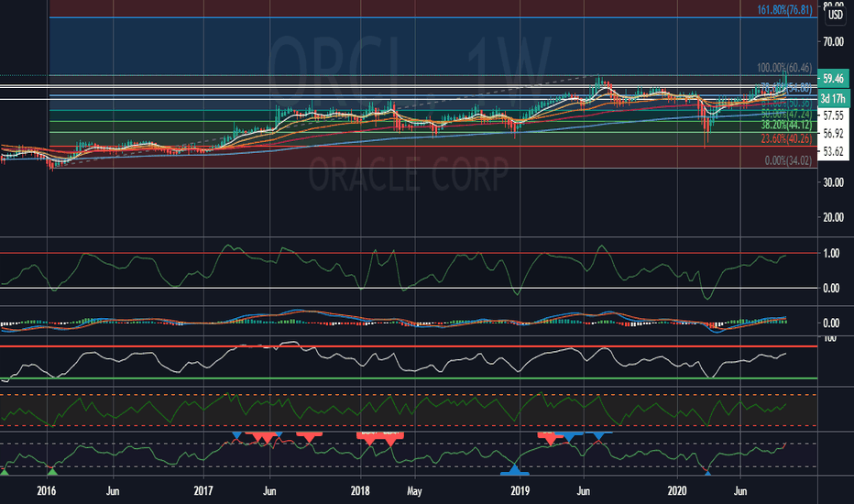Click the 2018 label on the time axis

(360, 491)
